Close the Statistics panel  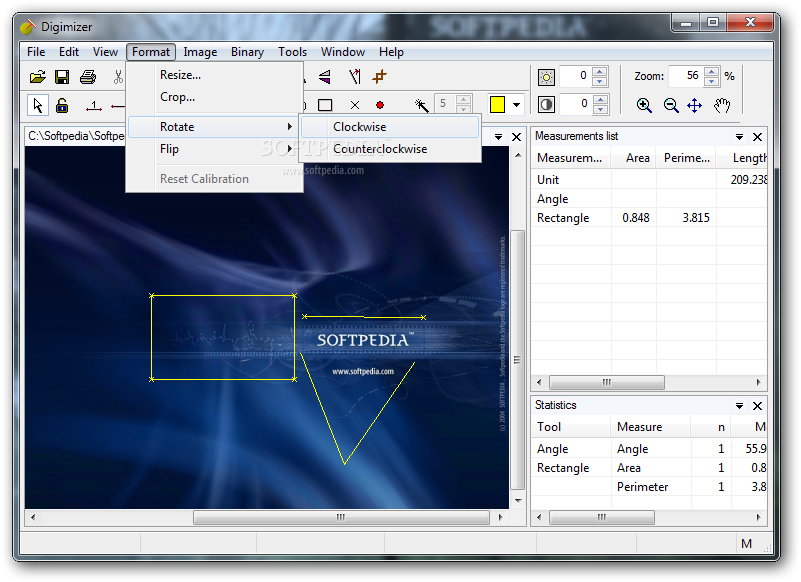click(757, 406)
